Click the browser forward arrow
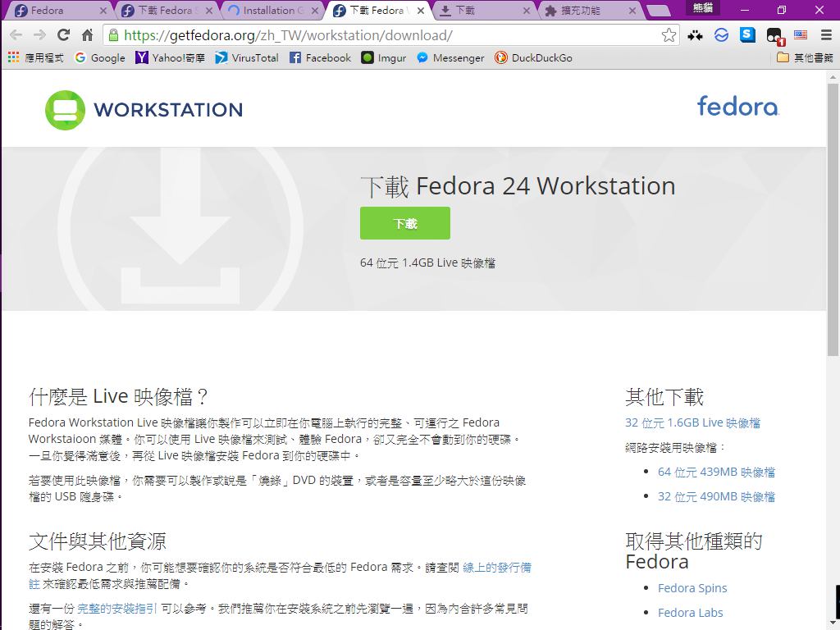 [x=39, y=35]
